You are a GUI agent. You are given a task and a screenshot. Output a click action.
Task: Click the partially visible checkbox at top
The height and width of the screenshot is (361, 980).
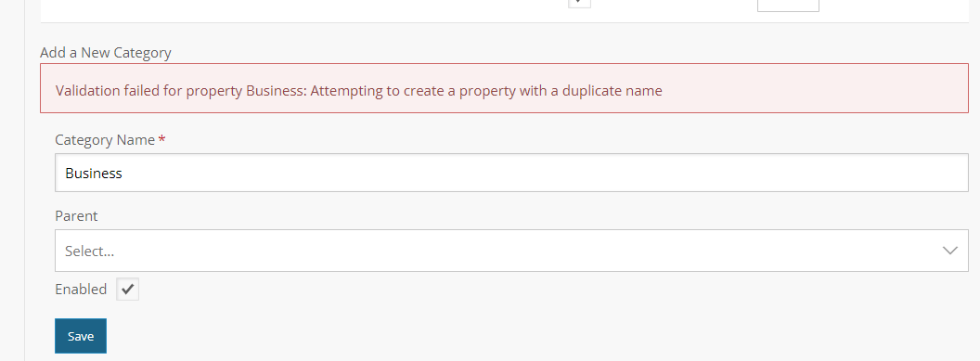pyautogui.click(x=579, y=3)
